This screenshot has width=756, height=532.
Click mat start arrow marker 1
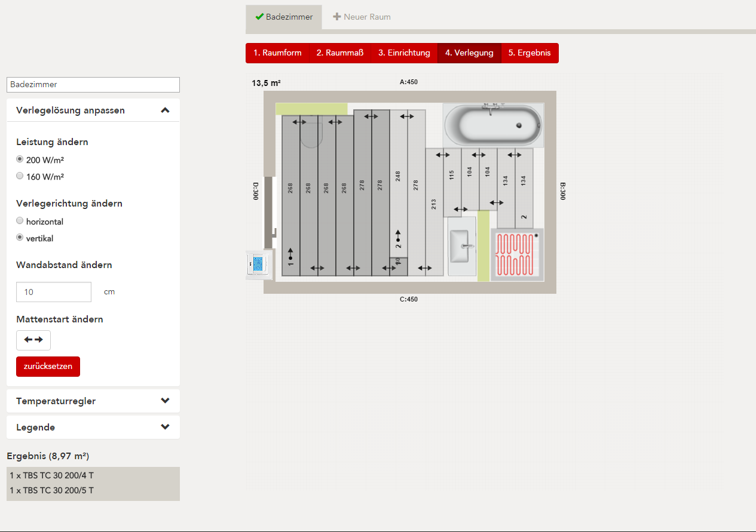pos(291,256)
